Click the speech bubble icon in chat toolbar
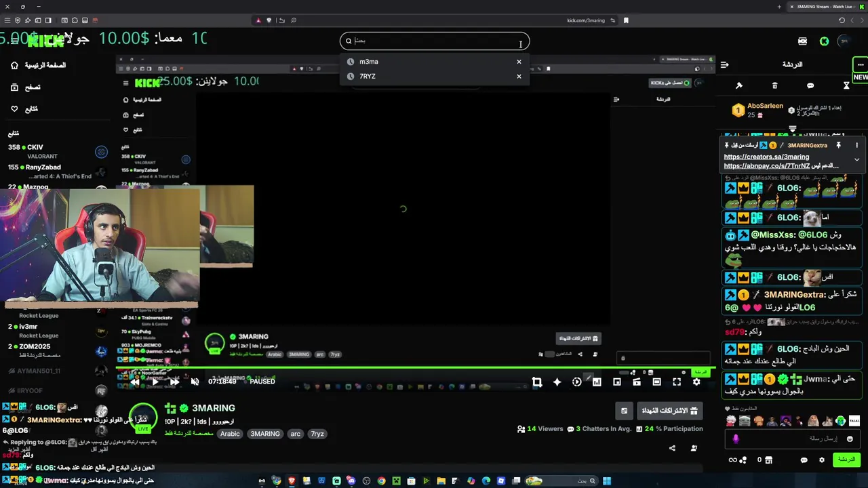This screenshot has width=868, height=488. (810, 85)
